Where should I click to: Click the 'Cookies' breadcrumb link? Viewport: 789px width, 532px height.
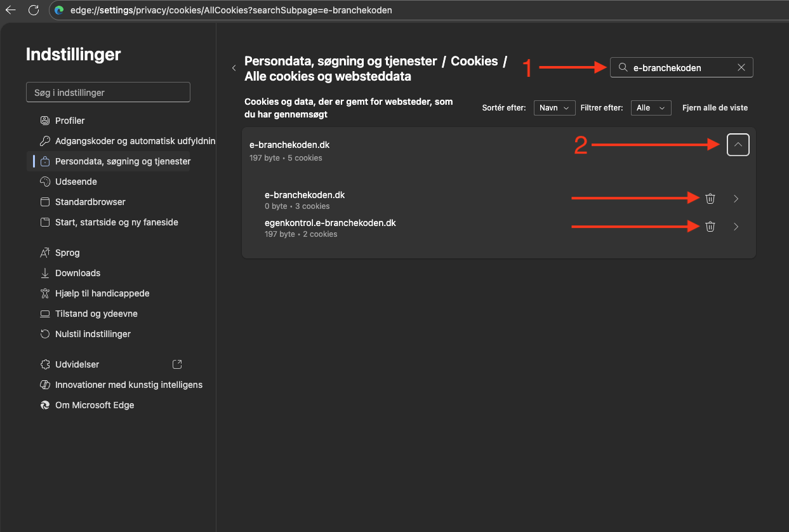(474, 61)
